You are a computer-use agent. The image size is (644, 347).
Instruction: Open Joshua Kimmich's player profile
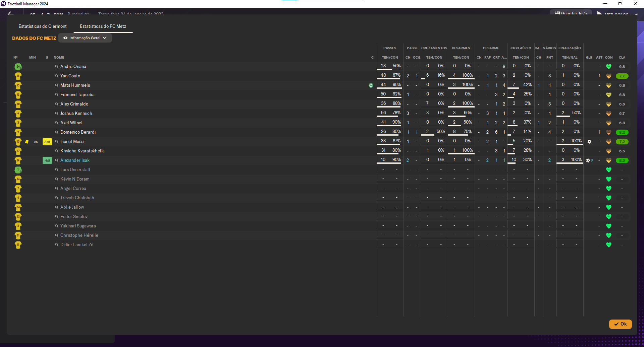click(x=76, y=114)
